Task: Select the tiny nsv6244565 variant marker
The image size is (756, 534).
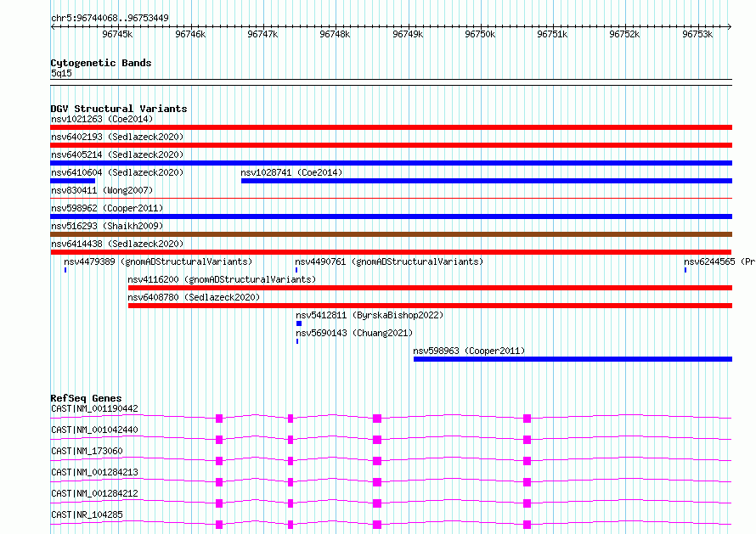Action: [685, 270]
